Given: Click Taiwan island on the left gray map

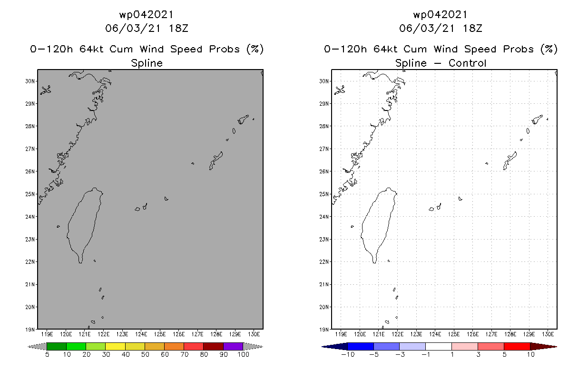Looking at the screenshot, I should pyautogui.click(x=85, y=224).
